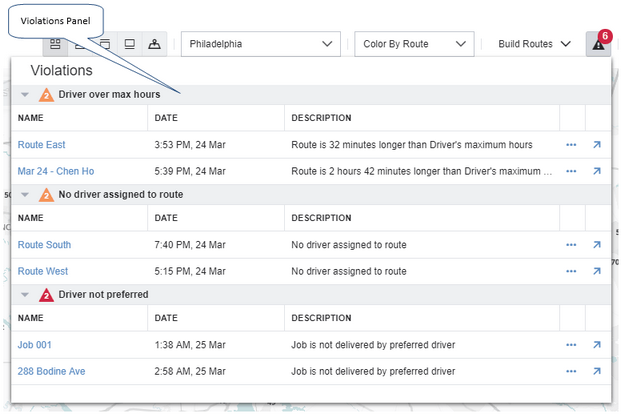Click the DATE header under No driver assigned to route

pyautogui.click(x=166, y=218)
